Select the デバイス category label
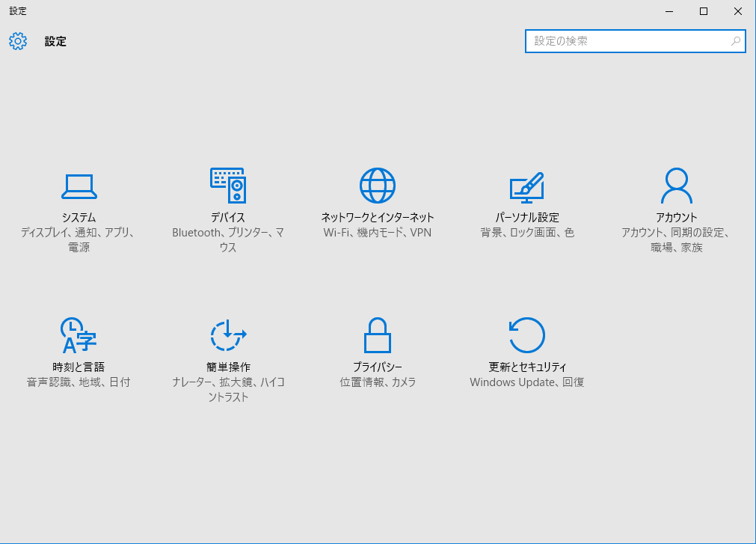756x544 pixels. (228, 218)
